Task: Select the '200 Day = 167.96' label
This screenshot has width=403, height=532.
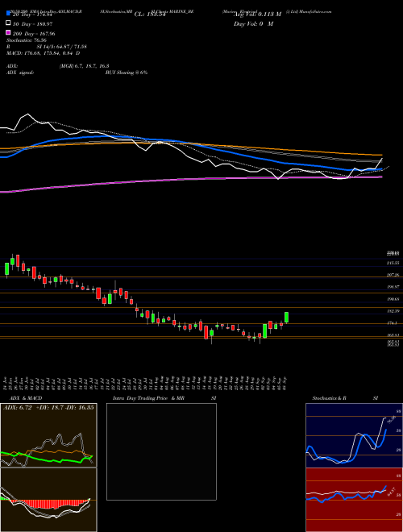Action: coord(34,34)
